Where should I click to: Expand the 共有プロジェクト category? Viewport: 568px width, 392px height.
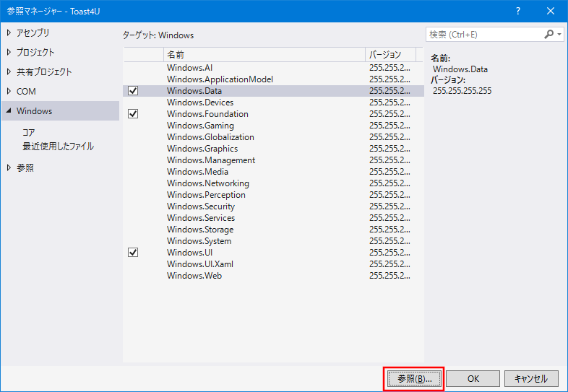(9, 71)
